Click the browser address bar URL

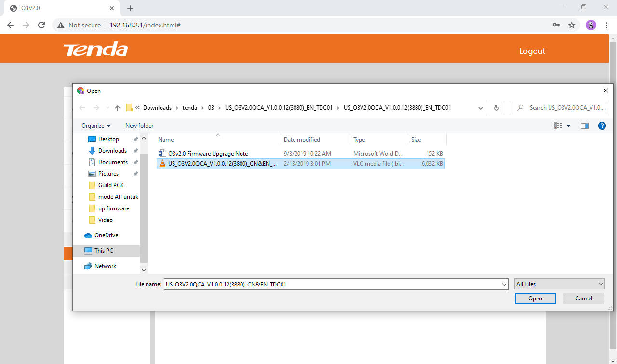point(145,25)
